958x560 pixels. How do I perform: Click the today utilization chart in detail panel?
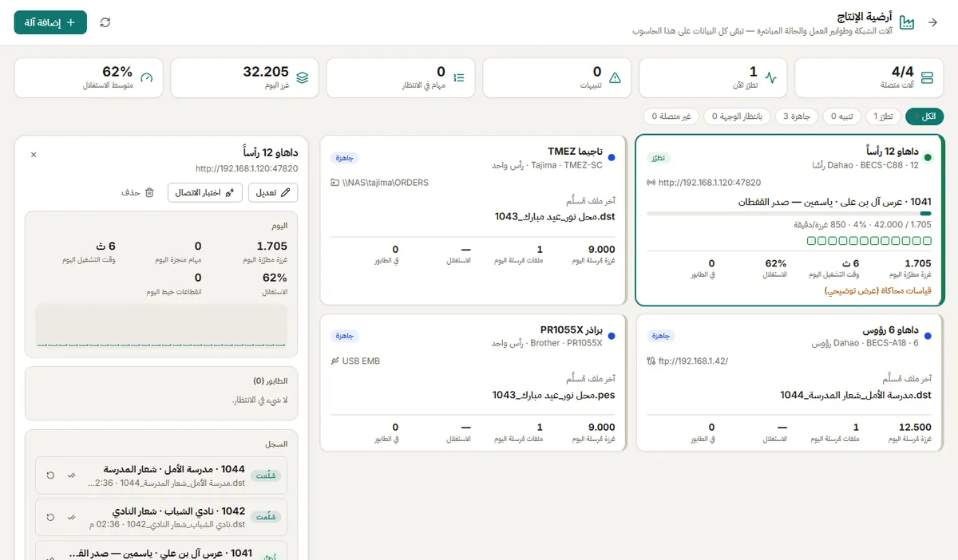pyautogui.click(x=161, y=325)
